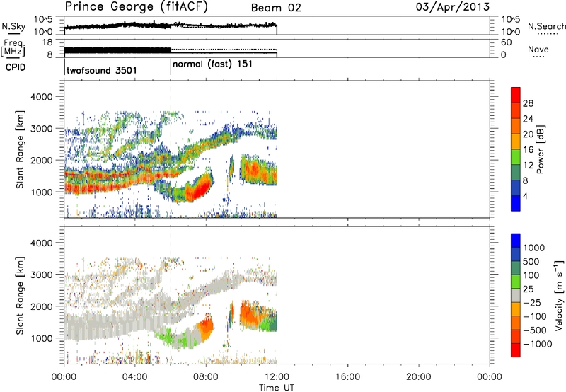This screenshot has height=392, width=566.
Task: Click the 'Beam 02' label
Action: tap(276, 8)
